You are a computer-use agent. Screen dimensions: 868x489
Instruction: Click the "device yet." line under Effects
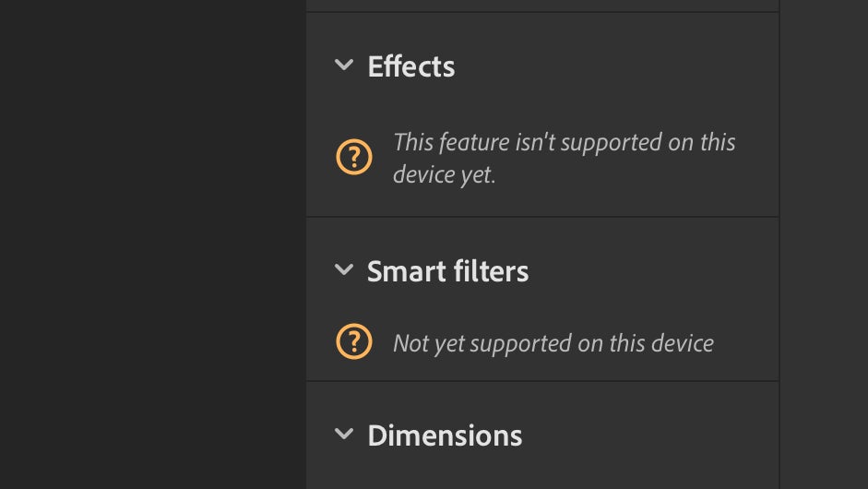[x=444, y=174]
